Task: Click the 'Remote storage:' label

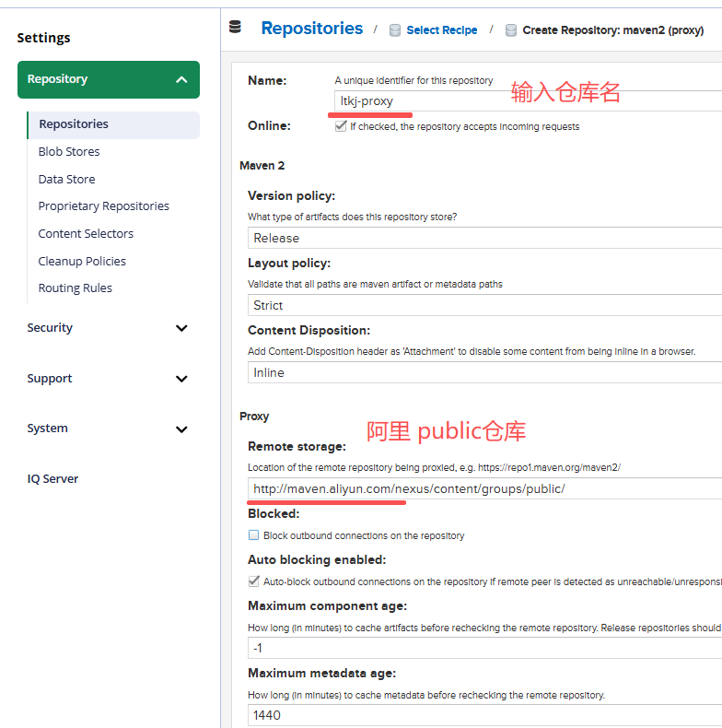Action: click(x=297, y=447)
